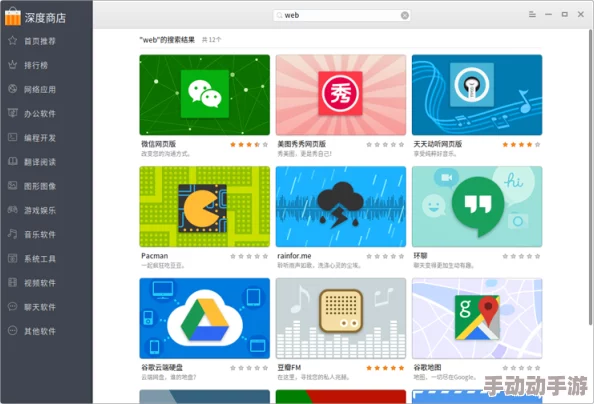Select the 办公软件 presentation icon

tap(13, 113)
